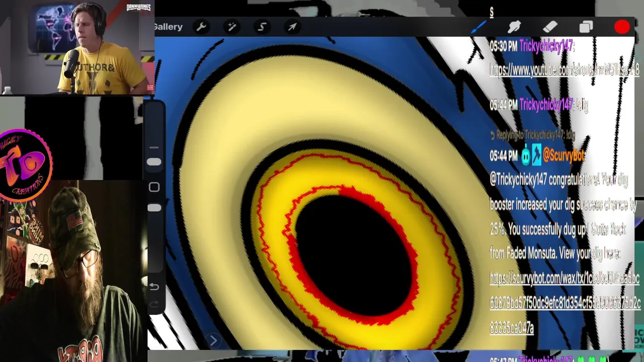Click Trickychicky147 username at 05:44 PM
This screenshot has width=644, height=362.
[x=546, y=105]
